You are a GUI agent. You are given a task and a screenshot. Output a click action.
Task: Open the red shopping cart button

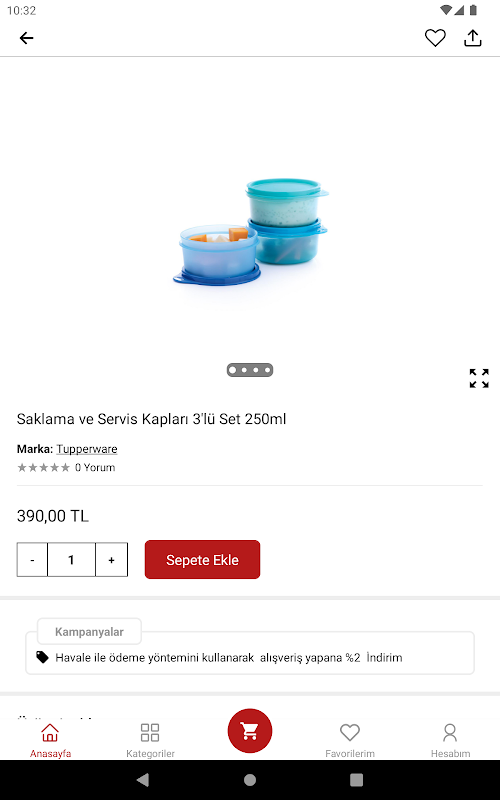[x=250, y=731]
